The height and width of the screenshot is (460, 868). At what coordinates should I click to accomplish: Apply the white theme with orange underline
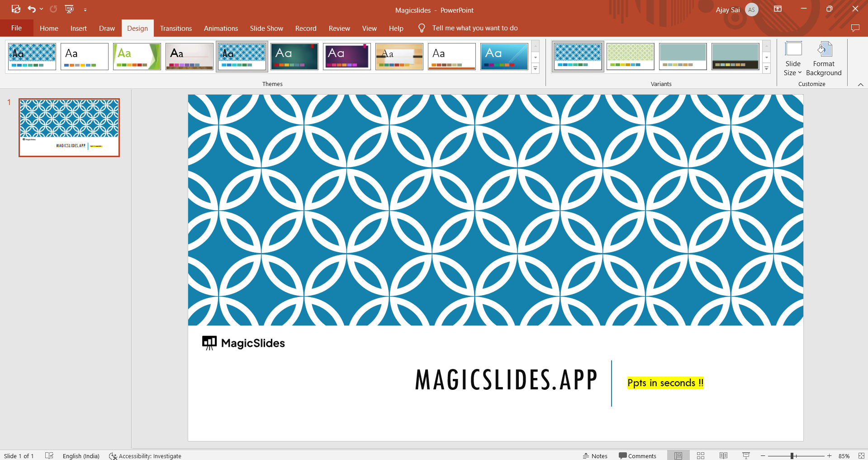coord(452,57)
